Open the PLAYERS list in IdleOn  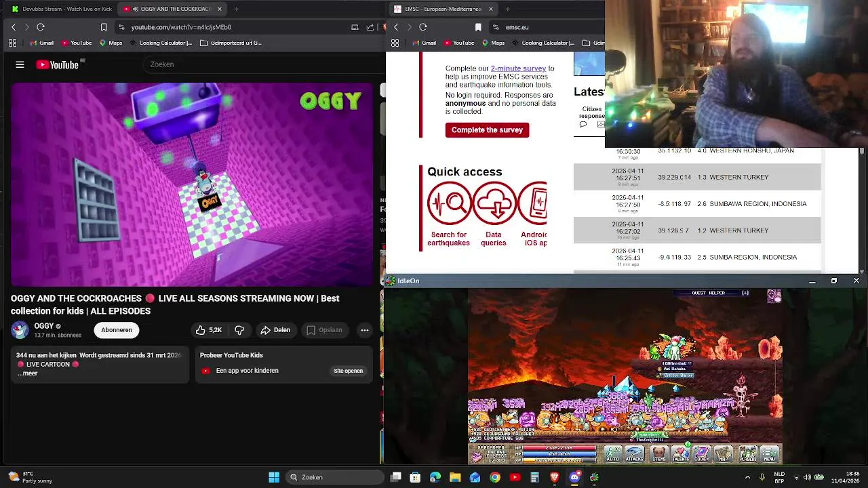pos(747,454)
